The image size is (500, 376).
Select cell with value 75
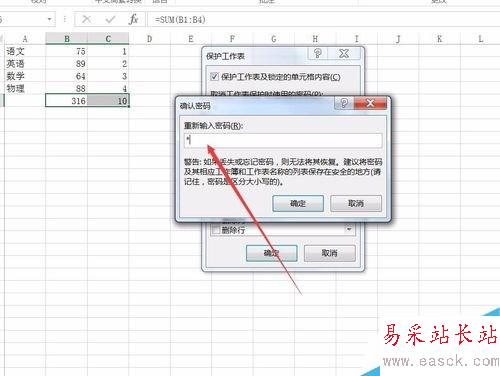coord(67,51)
